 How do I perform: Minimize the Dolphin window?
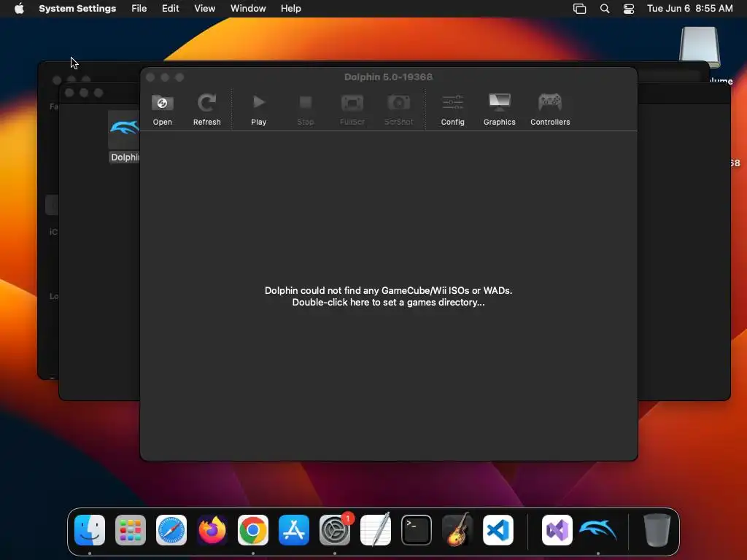(165, 77)
